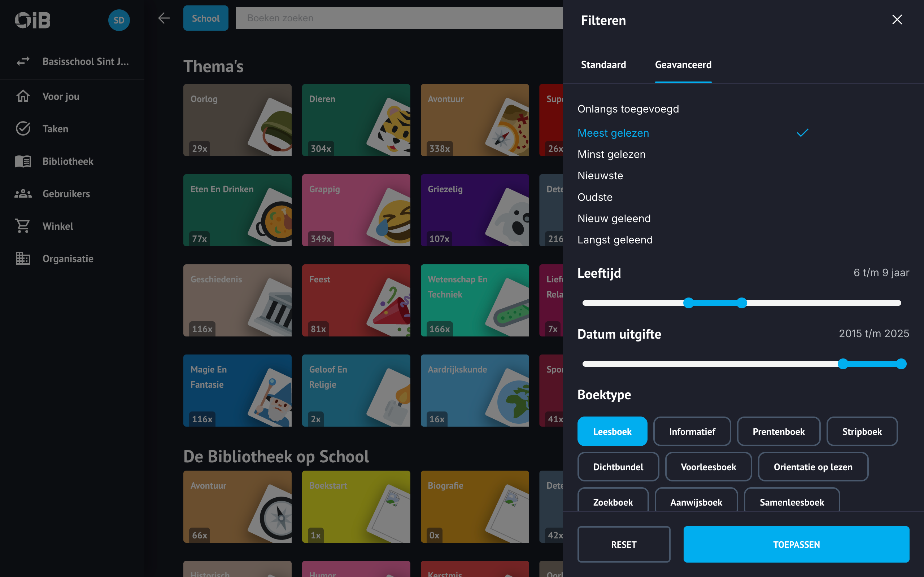Close the Filteren panel

coord(897,19)
